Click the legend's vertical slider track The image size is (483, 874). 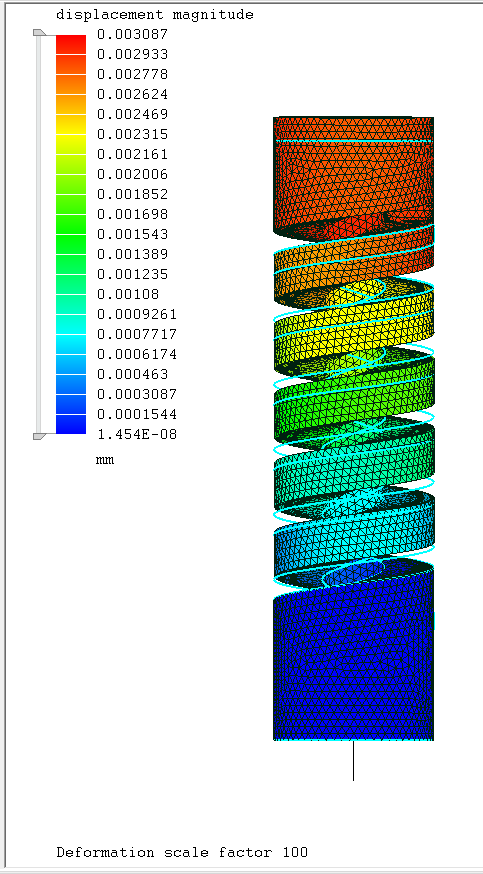[38, 234]
